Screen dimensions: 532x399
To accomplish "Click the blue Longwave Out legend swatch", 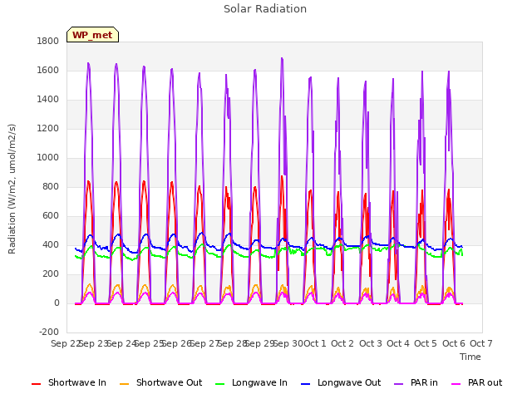I will (x=305, y=384).
